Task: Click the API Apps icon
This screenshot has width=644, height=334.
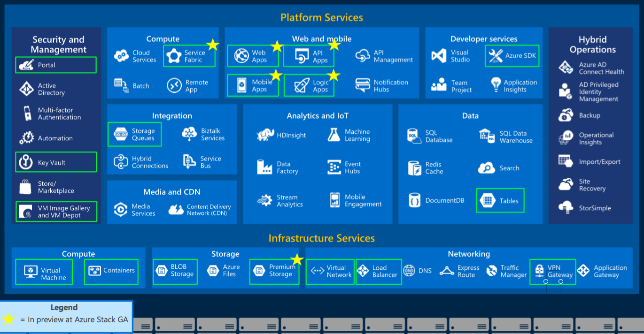Action: point(302,56)
